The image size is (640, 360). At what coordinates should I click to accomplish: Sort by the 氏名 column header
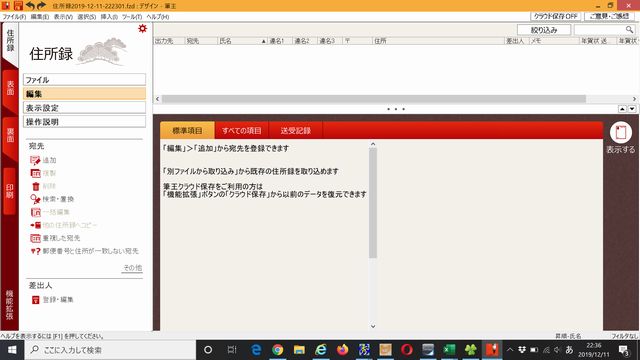point(242,41)
